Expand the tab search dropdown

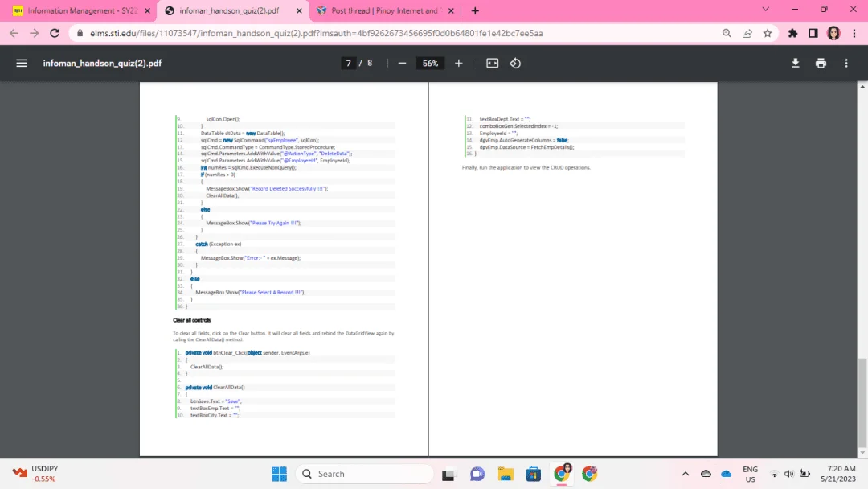pyautogui.click(x=766, y=10)
